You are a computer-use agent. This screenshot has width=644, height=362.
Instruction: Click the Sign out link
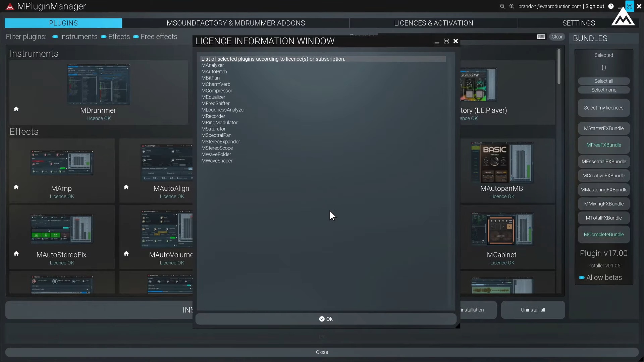pos(594,6)
